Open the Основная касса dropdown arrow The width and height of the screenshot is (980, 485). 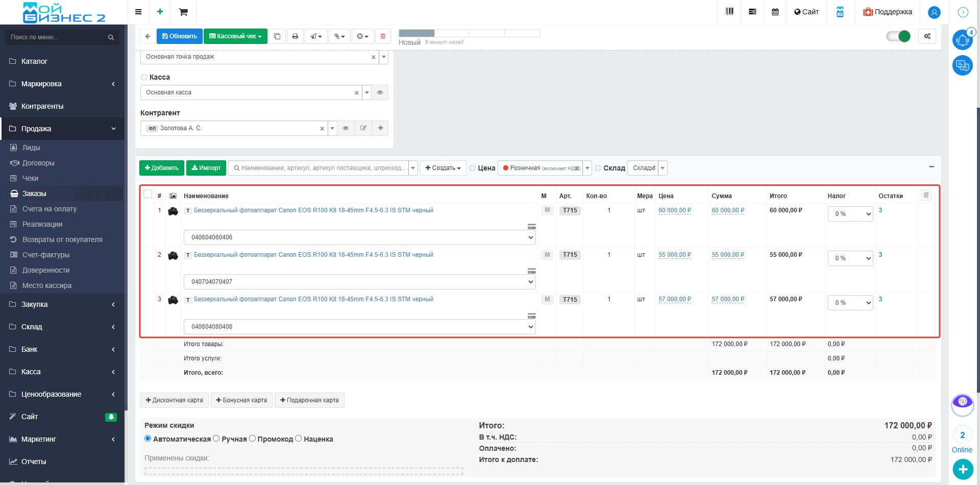click(367, 92)
